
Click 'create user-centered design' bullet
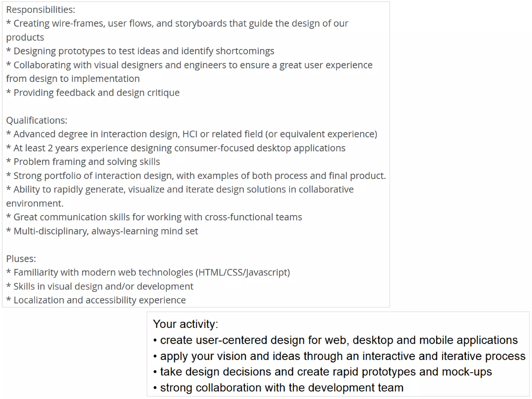pyautogui.click(x=335, y=340)
